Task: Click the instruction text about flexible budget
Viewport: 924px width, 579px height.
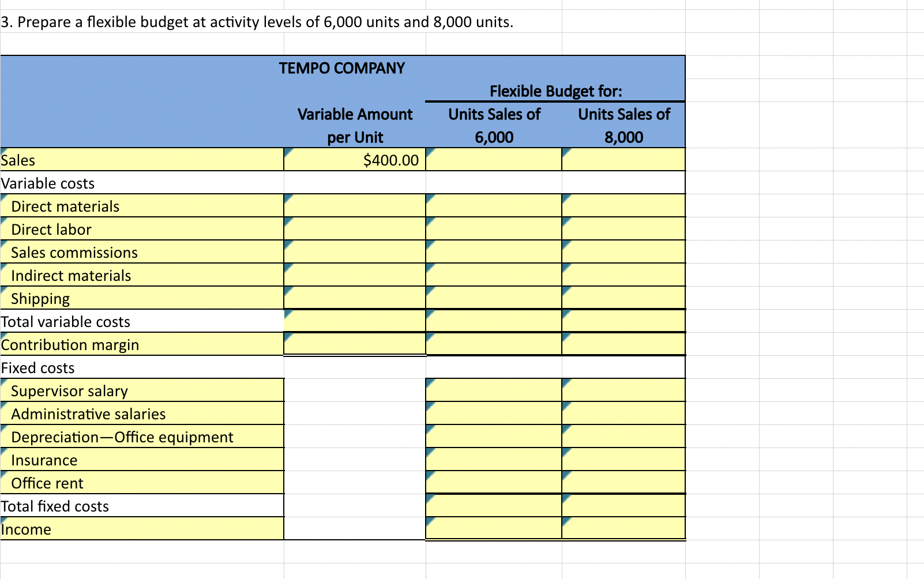Action: (x=257, y=22)
